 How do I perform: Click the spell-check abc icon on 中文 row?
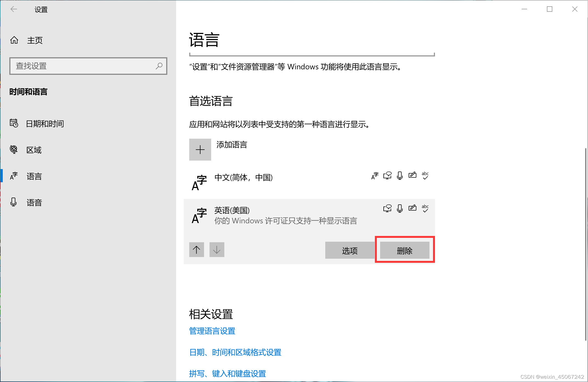[x=425, y=176]
